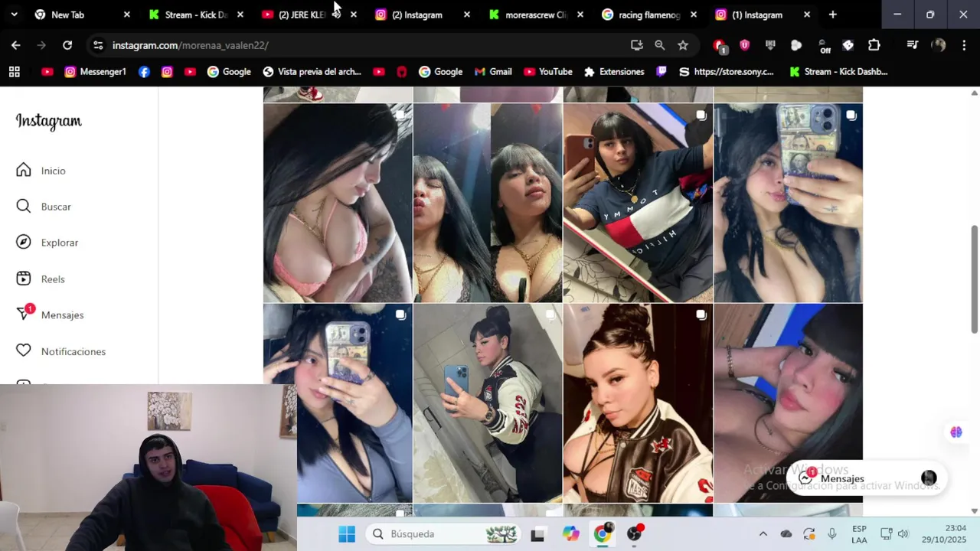Open the YouTube labeled bookmark
This screenshot has width=980, height=551.
click(x=548, y=72)
